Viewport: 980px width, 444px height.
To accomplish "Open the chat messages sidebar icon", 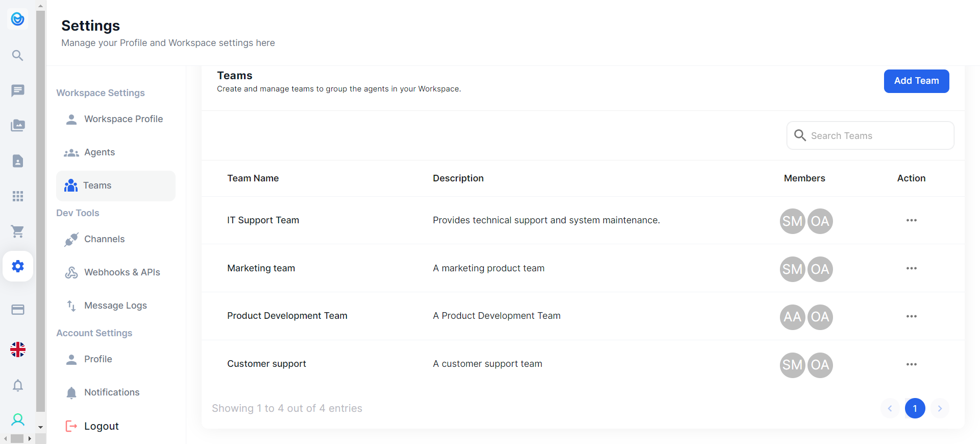I will click(x=18, y=90).
